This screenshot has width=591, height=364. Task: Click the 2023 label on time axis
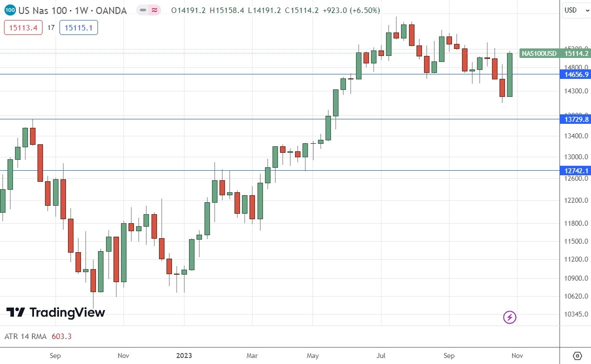pyautogui.click(x=184, y=356)
